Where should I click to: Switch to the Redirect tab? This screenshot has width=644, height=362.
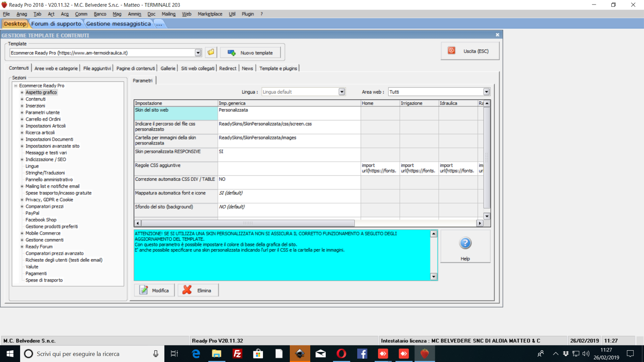(x=228, y=69)
